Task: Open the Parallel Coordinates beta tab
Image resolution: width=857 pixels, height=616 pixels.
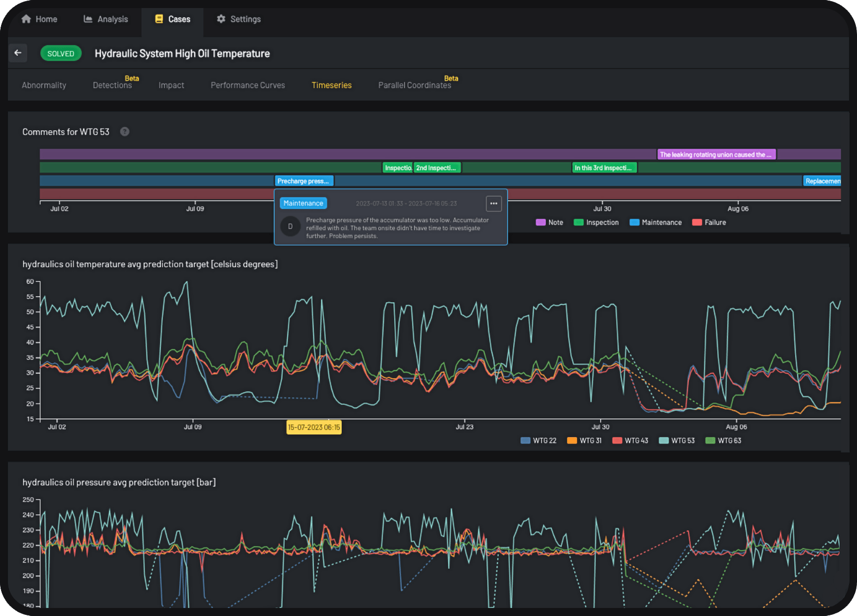Action: [414, 85]
